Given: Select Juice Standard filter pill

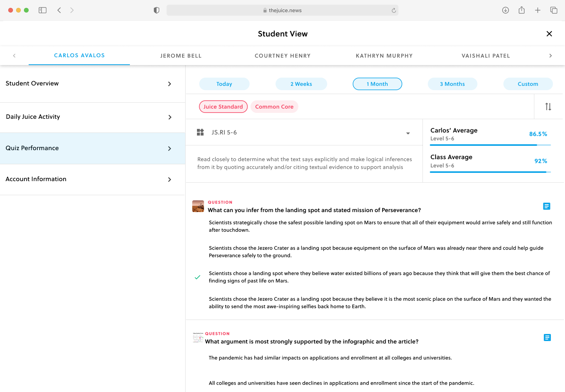Looking at the screenshot, I should click(223, 107).
